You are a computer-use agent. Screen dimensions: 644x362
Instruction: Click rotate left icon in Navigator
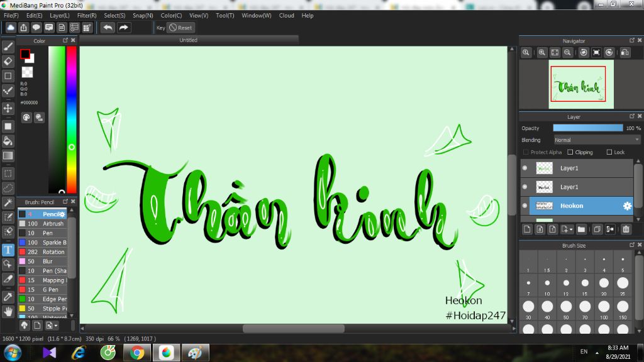tap(584, 53)
